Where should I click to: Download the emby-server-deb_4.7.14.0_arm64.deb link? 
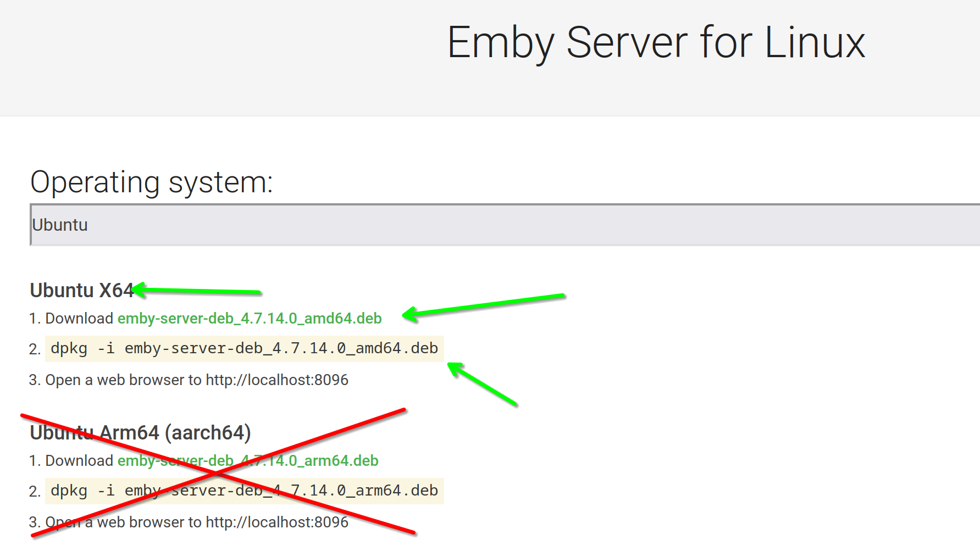coord(248,461)
